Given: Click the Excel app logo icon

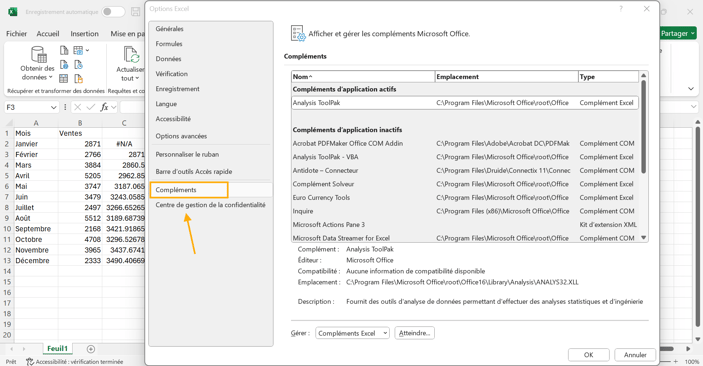Looking at the screenshot, I should click(13, 12).
